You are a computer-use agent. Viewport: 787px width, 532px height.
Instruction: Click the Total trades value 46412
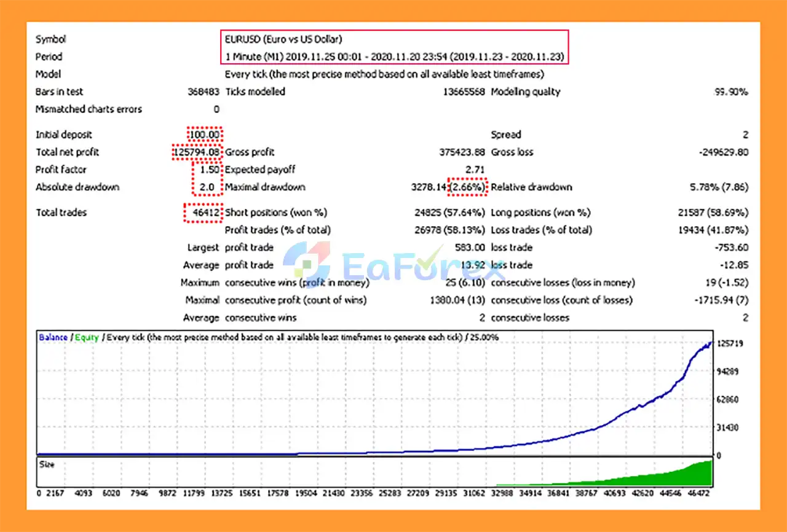[x=204, y=213]
